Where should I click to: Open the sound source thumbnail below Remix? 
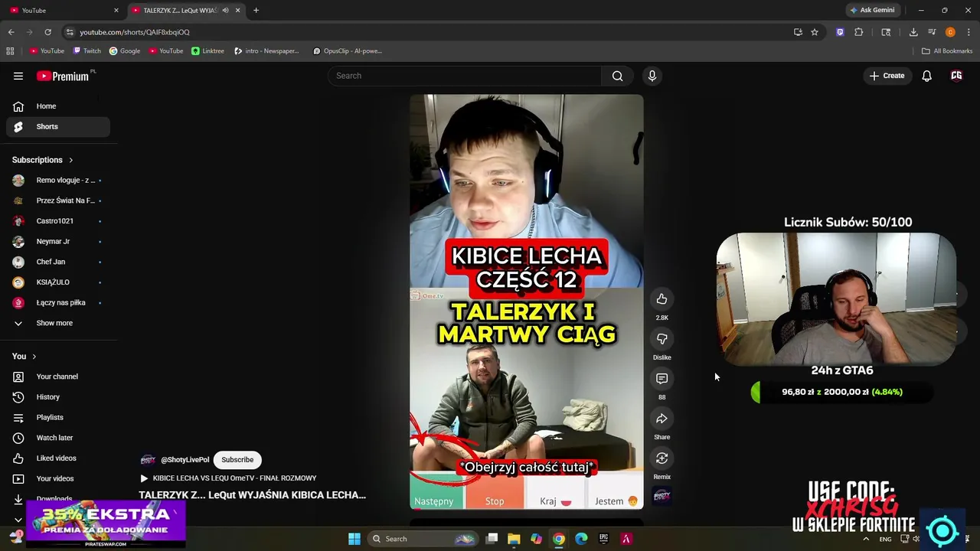[x=662, y=496]
